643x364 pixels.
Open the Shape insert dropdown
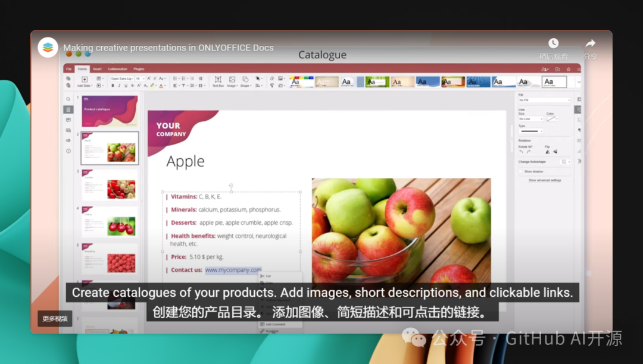[245, 81]
